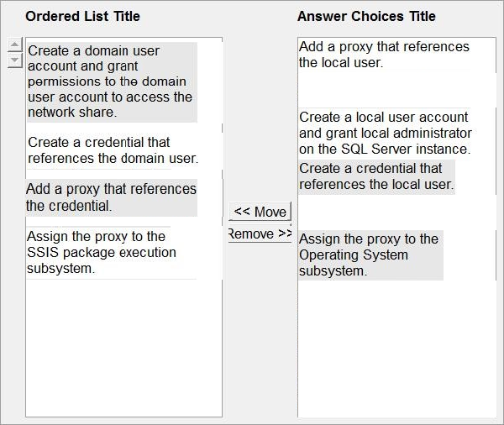The width and height of the screenshot is (504, 425).
Task: Select 'Create a credential that references the domain user'
Action: point(113,150)
